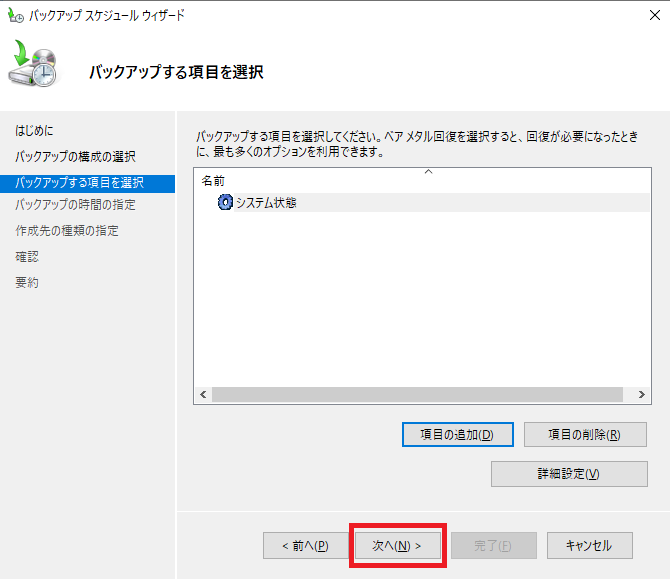670x579 pixels.
Task: Select the 要約 step in the sidebar
Action: [x=27, y=283]
